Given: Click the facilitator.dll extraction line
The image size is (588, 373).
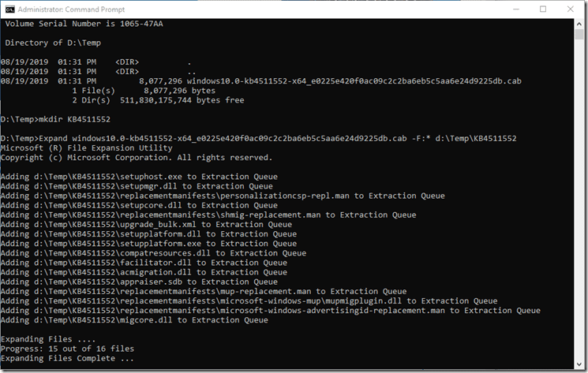Looking at the screenshot, I should [144, 263].
